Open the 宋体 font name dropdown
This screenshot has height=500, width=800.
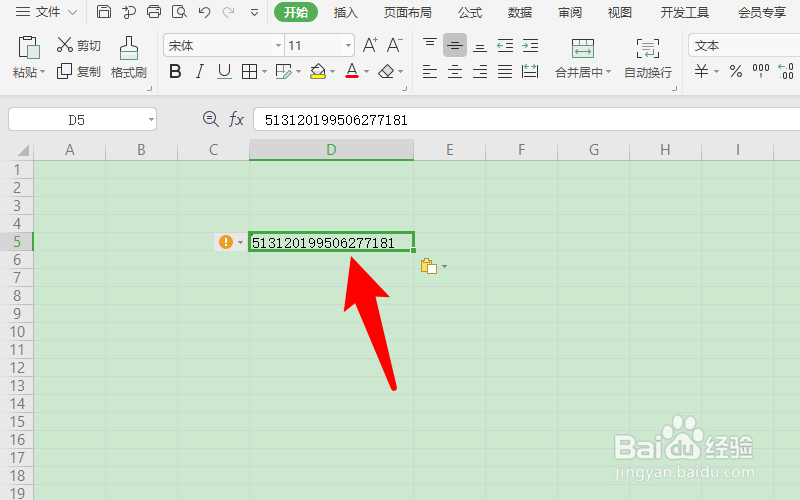[x=279, y=46]
